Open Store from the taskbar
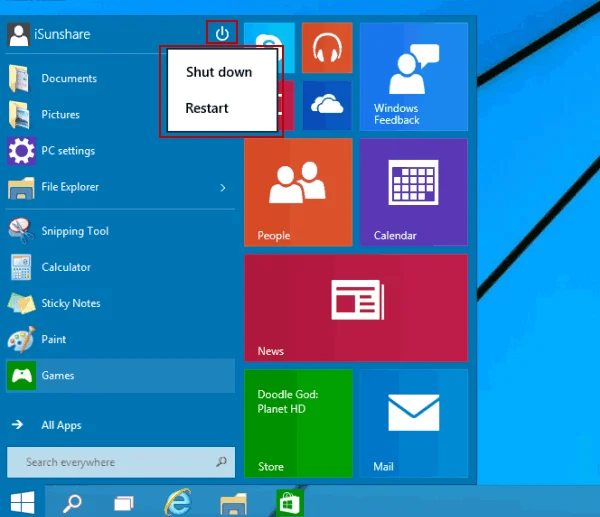Image resolution: width=600 pixels, height=517 pixels. [290, 503]
